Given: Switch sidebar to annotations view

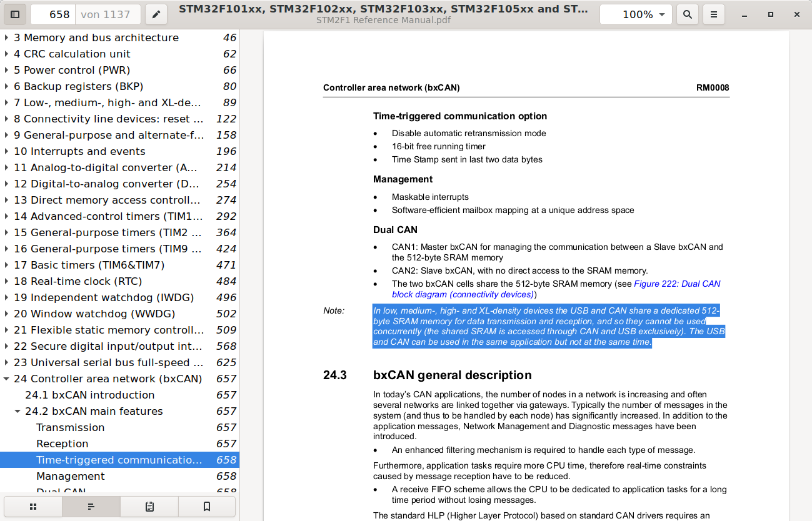Looking at the screenshot, I should pyautogui.click(x=149, y=507).
